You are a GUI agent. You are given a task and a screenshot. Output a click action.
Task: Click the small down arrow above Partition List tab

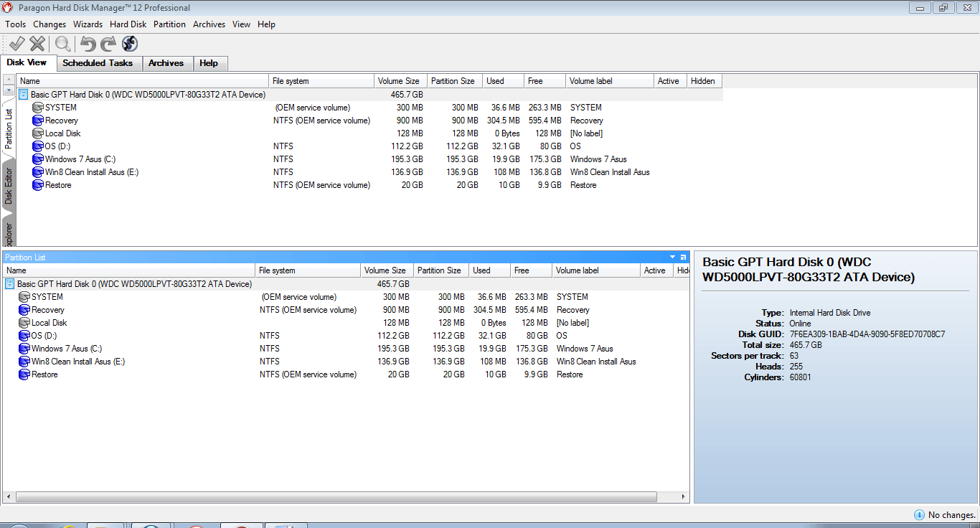tap(9, 90)
